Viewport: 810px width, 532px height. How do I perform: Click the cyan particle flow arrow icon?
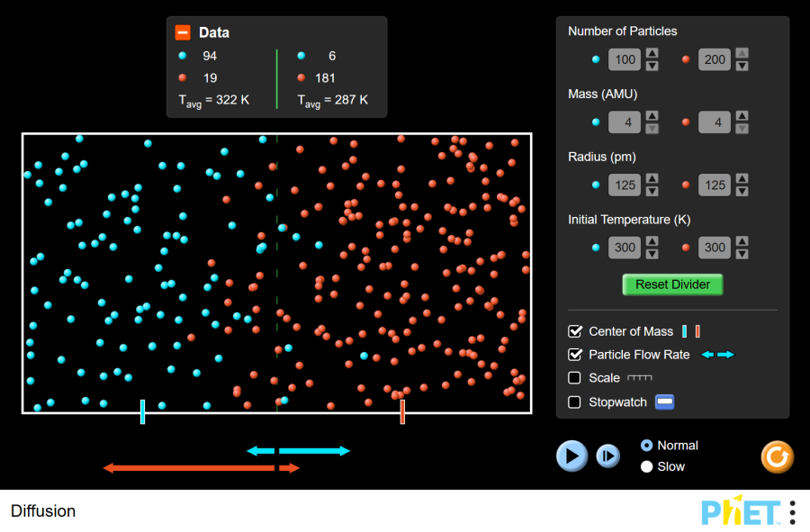(x=717, y=355)
